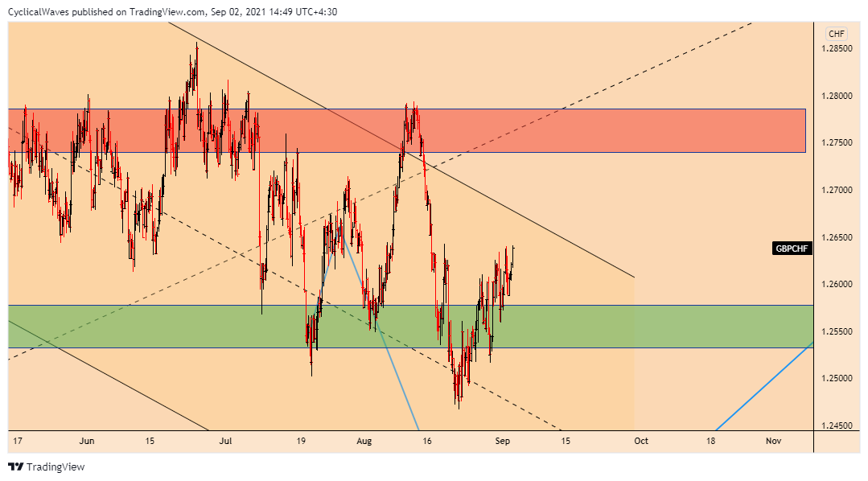The width and height of the screenshot is (868, 481).
Task: Click the 19 date label on the time axis
Action: tap(301, 441)
